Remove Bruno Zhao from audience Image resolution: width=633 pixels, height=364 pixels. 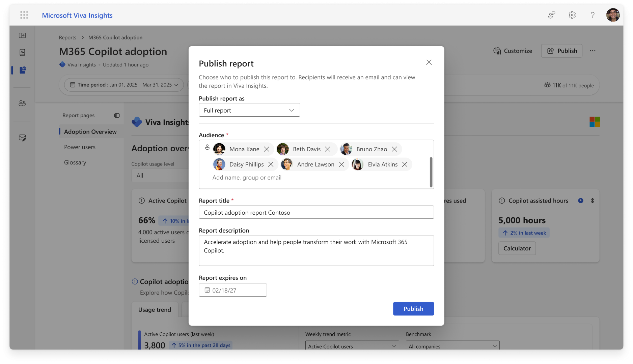coord(394,149)
